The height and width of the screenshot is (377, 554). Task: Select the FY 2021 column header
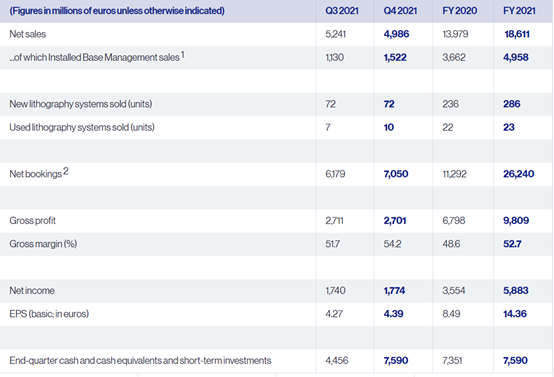[519, 11]
